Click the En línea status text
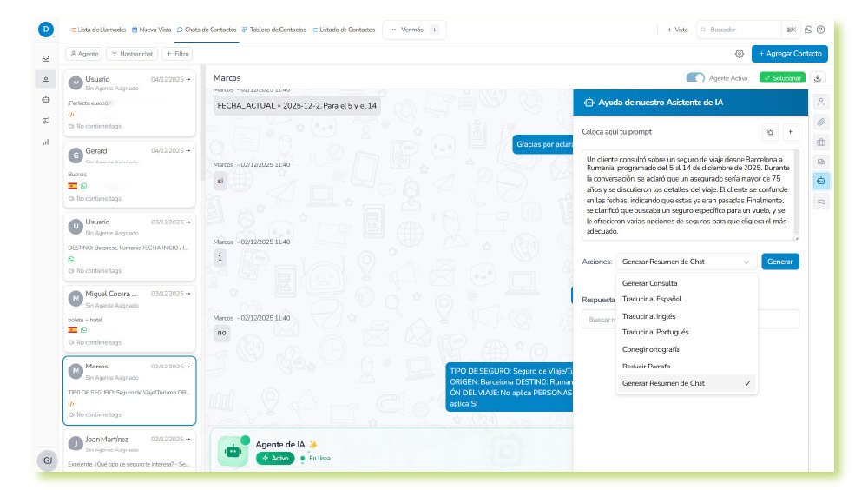This screenshot has height=490, width=868. pyautogui.click(x=319, y=459)
